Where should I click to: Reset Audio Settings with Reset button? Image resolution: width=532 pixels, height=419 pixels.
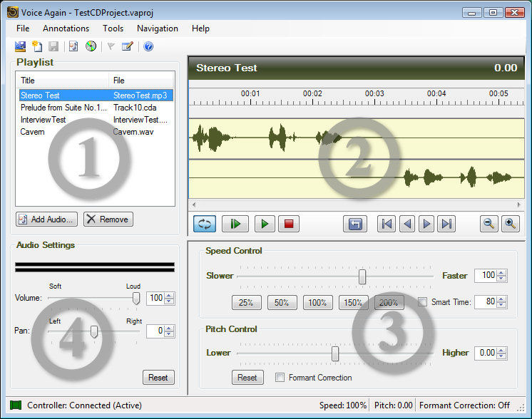coord(158,377)
